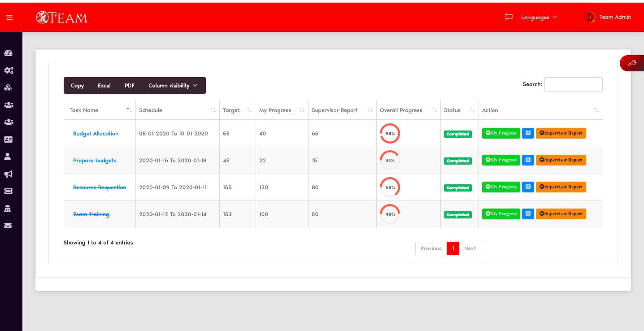The width and height of the screenshot is (644, 331).
Task: Click the Team Admin username
Action: pos(615,17)
